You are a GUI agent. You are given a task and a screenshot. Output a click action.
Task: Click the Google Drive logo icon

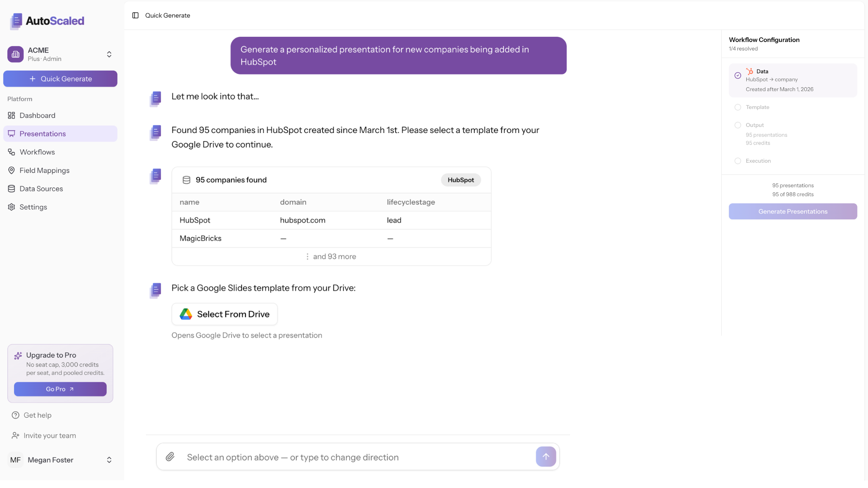pyautogui.click(x=186, y=314)
